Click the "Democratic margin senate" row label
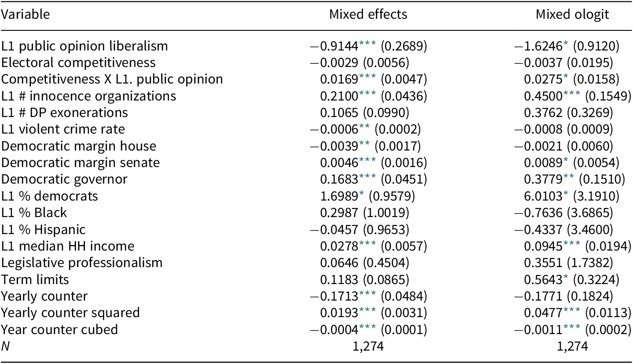 [x=80, y=163]
